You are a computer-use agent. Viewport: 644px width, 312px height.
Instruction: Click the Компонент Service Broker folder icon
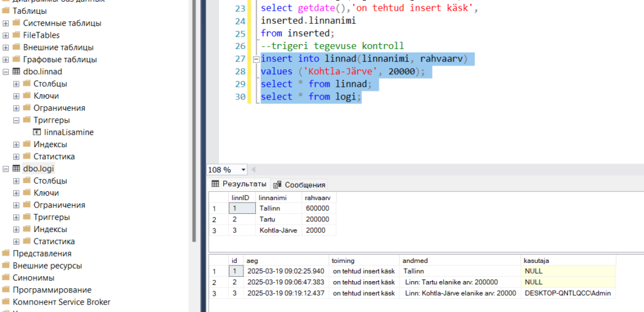pyautogui.click(x=6, y=302)
